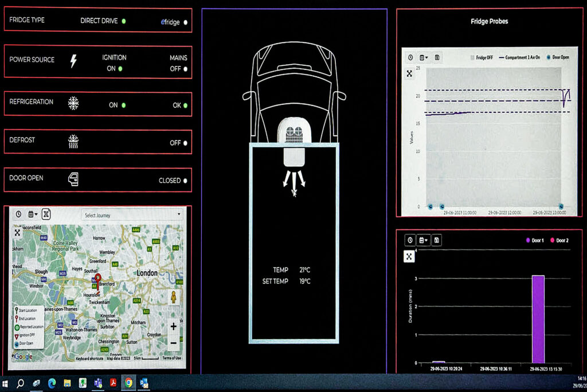Expand the Select Journey dropdown
587x392 pixels.
tap(132, 215)
